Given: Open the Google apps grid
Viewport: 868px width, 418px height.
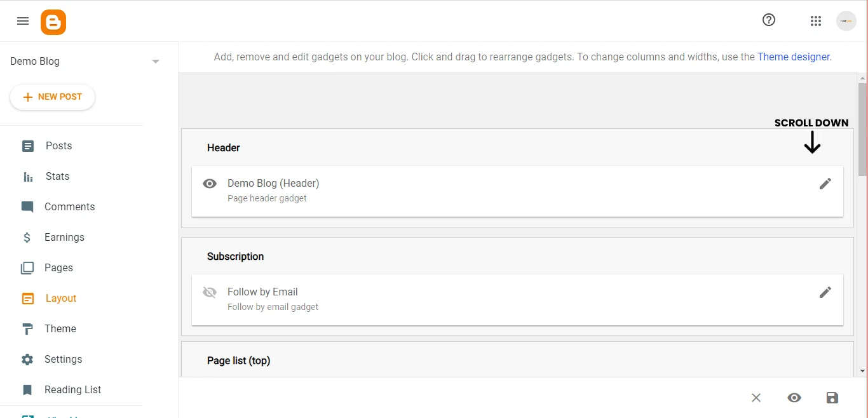Looking at the screenshot, I should [x=816, y=20].
